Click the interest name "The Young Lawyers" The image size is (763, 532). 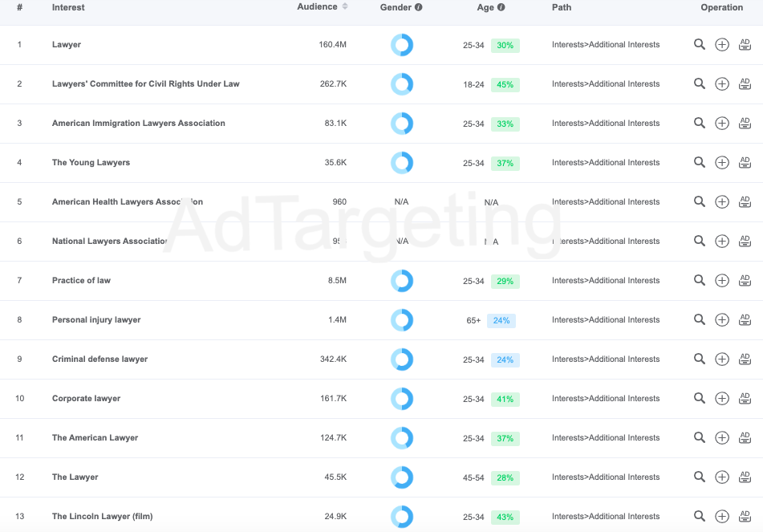91,163
